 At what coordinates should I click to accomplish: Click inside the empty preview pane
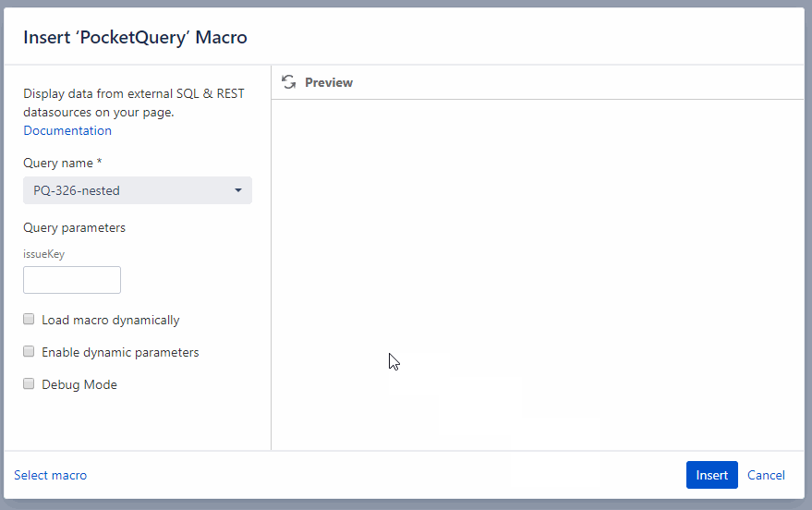[x=536, y=268]
